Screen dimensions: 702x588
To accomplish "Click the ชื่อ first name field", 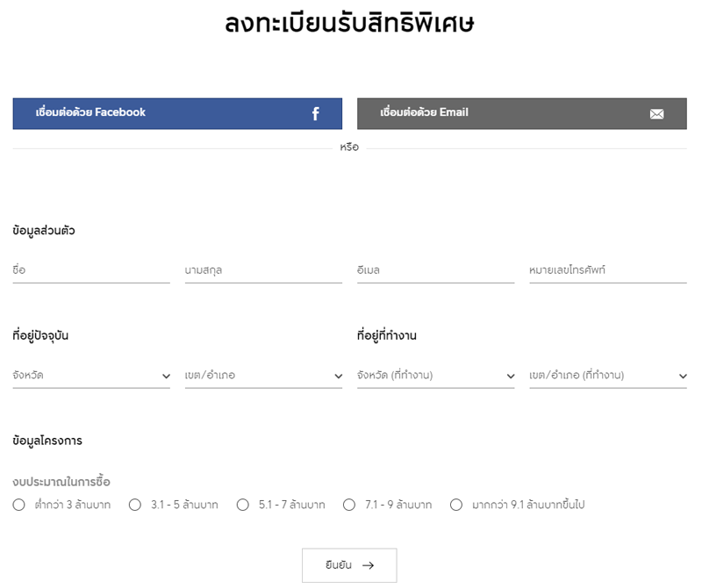I will (91, 270).
